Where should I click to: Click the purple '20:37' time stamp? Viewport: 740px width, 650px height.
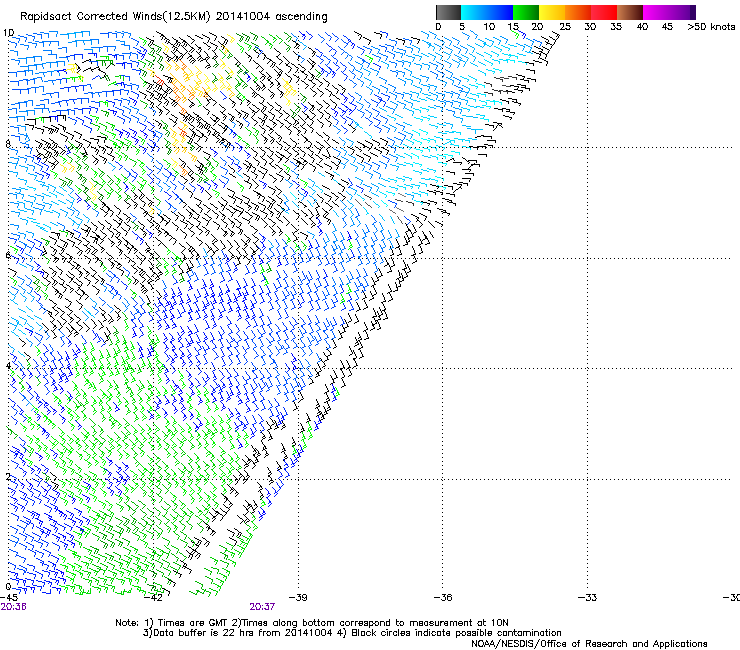(x=262, y=607)
